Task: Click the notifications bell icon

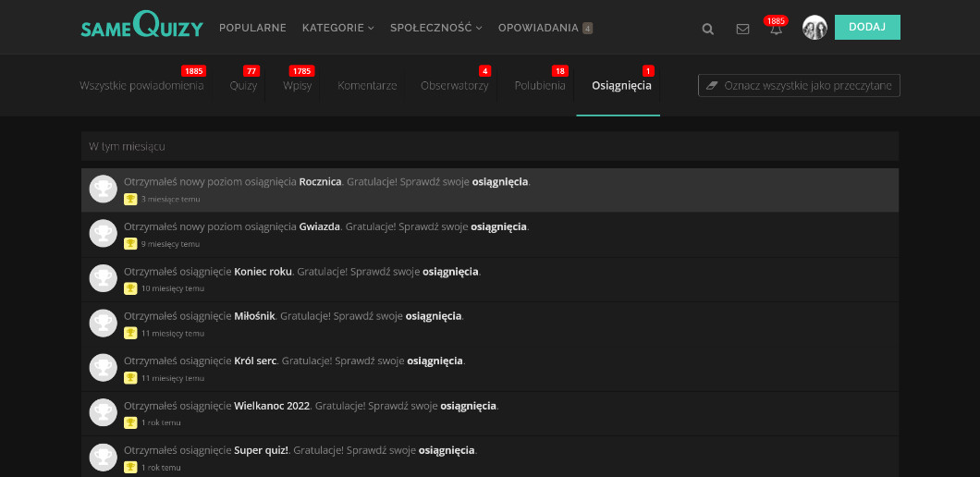Action: pyautogui.click(x=776, y=30)
